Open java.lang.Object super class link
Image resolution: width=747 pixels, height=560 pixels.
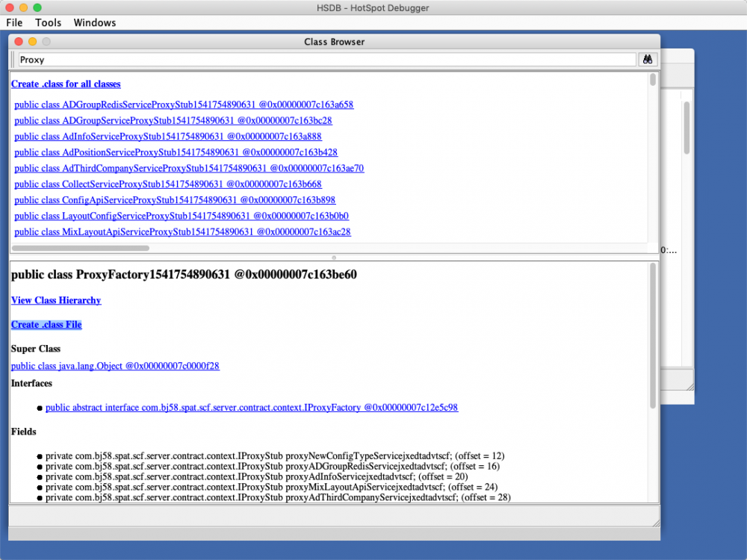[x=115, y=366]
